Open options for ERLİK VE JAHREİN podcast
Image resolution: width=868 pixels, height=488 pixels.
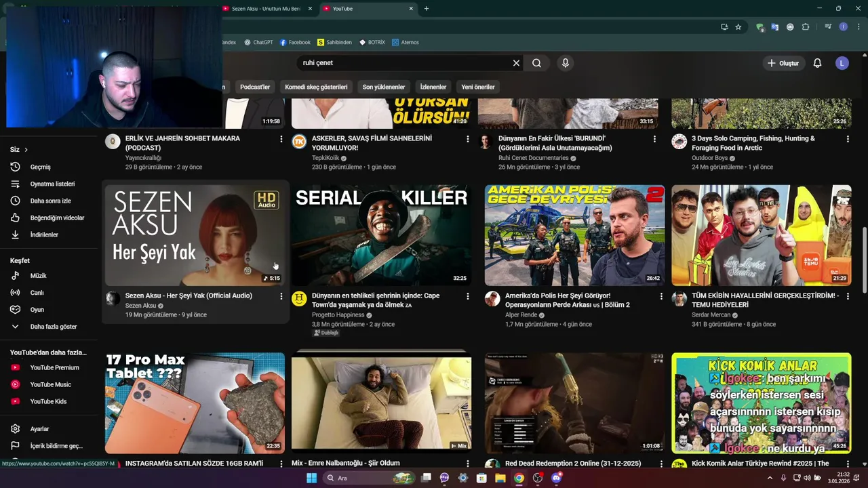click(x=281, y=139)
